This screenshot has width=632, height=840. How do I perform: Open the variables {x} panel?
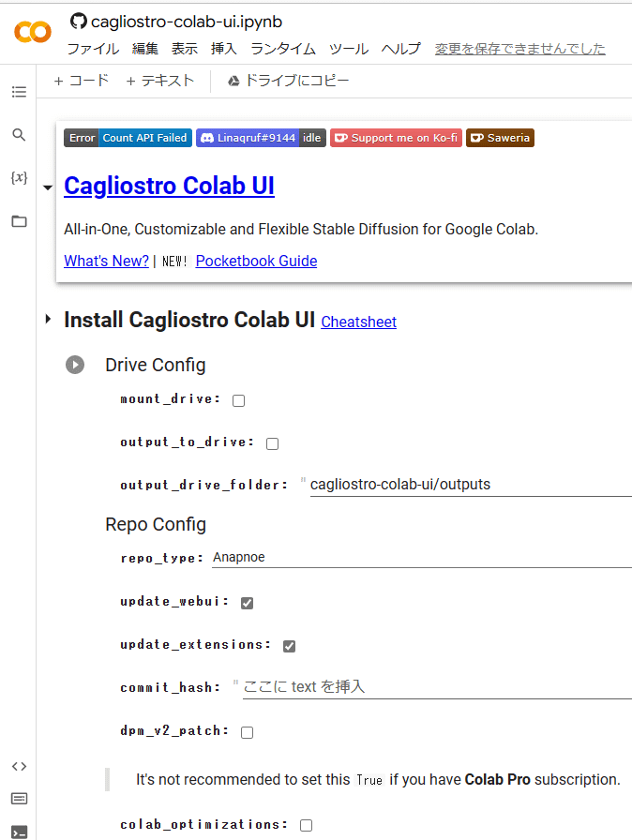pyautogui.click(x=19, y=177)
